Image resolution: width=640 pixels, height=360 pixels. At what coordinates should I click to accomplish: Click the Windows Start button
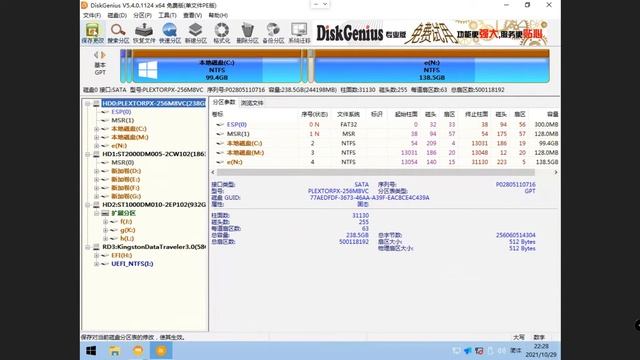(91, 351)
